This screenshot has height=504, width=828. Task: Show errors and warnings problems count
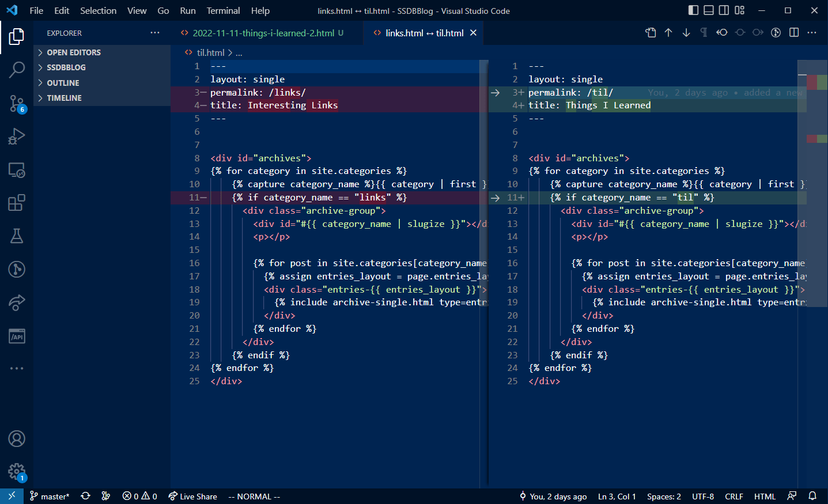[x=139, y=496]
